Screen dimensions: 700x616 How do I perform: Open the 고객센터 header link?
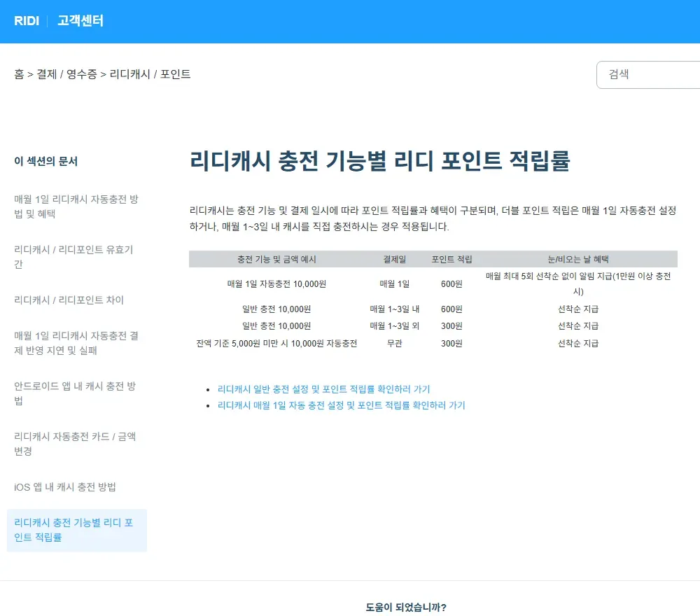80,21
